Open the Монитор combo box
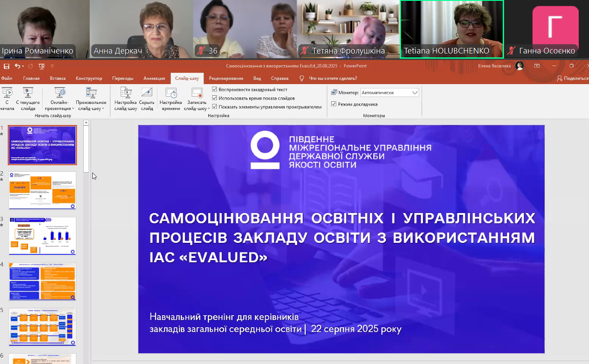The width and height of the screenshot is (589, 364). pyautogui.click(x=390, y=92)
